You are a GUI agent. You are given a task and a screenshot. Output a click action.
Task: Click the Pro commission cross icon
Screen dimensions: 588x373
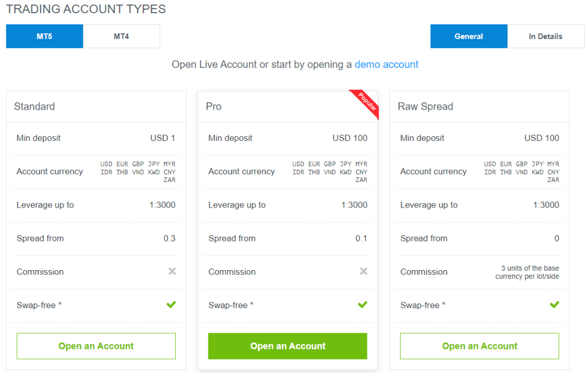point(363,271)
